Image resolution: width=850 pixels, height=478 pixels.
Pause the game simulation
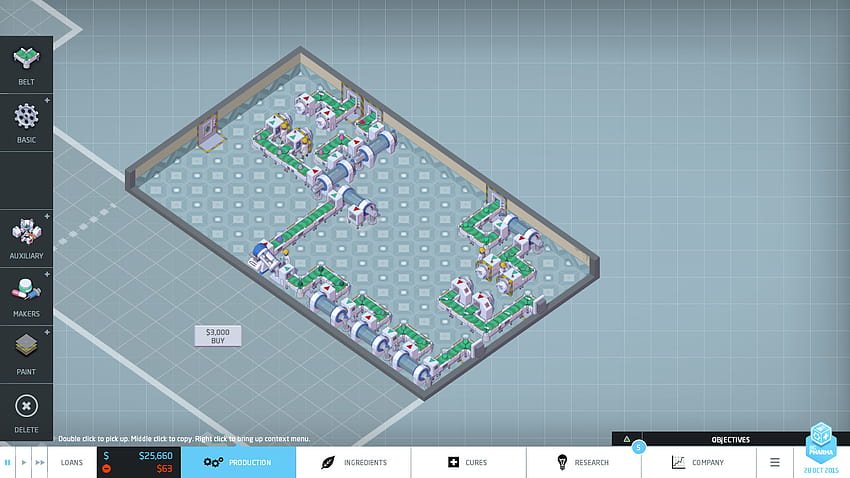coord(8,462)
